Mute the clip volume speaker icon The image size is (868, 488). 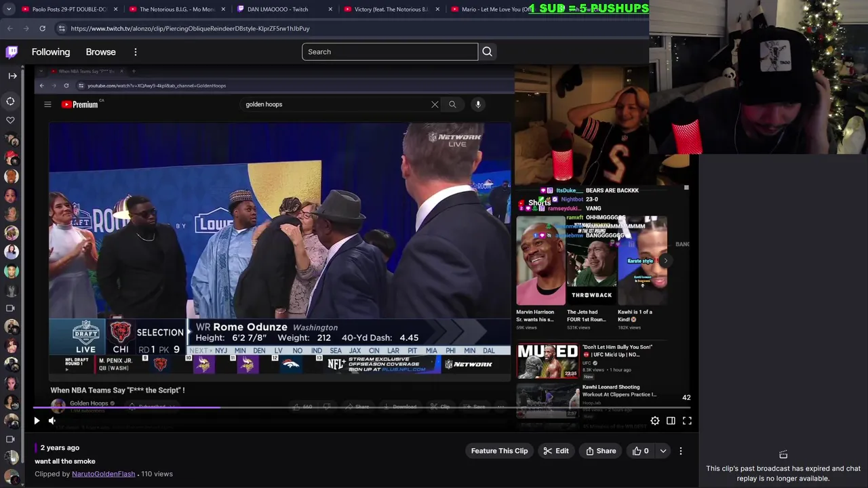(52, 421)
